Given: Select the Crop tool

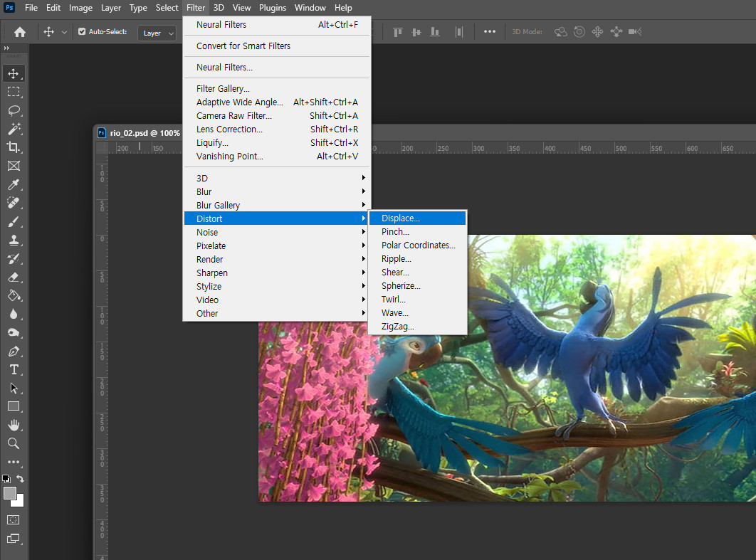Looking at the screenshot, I should click(14, 147).
